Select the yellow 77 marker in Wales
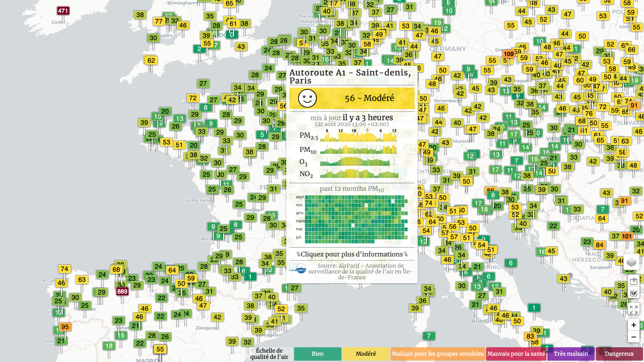Screen dimensions: 644x362 [159, 21]
